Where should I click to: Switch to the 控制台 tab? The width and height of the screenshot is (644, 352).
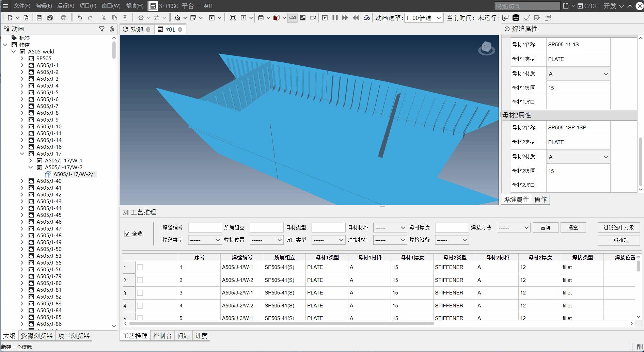pos(162,336)
